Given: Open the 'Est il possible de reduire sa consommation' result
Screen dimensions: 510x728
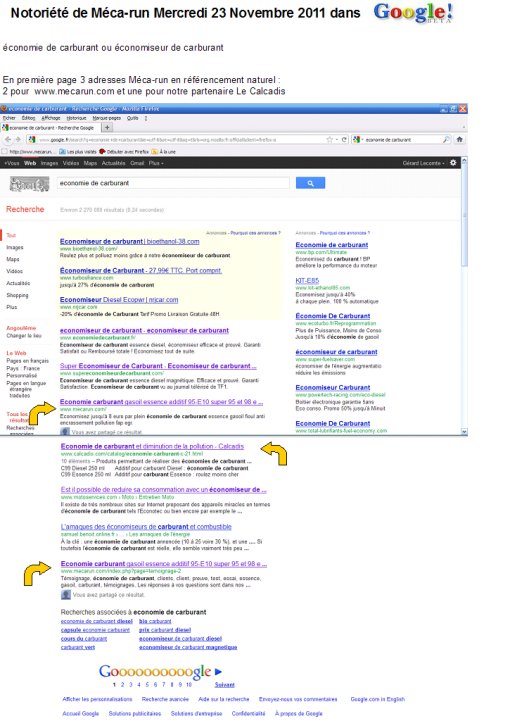Looking at the screenshot, I should coord(163,490).
